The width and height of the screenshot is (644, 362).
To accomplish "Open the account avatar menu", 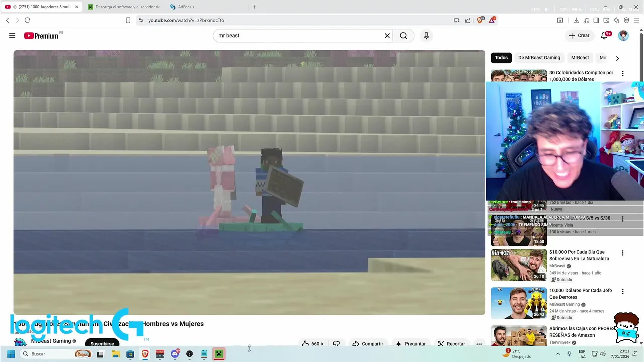I will 623,36.
